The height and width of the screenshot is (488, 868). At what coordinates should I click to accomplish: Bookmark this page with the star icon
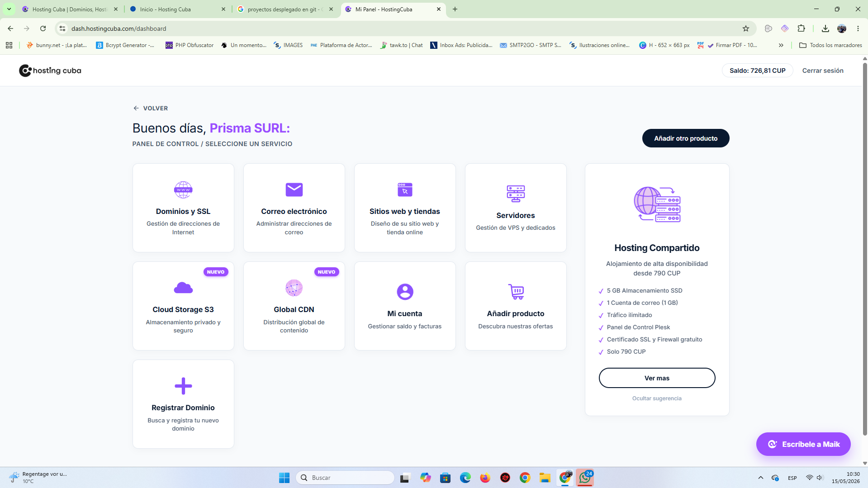[x=746, y=28]
